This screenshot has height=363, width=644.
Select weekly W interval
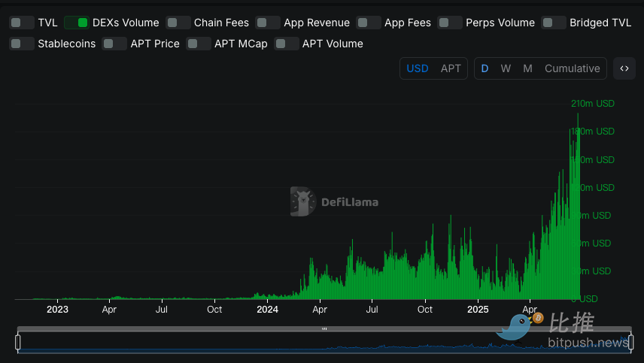coord(506,68)
